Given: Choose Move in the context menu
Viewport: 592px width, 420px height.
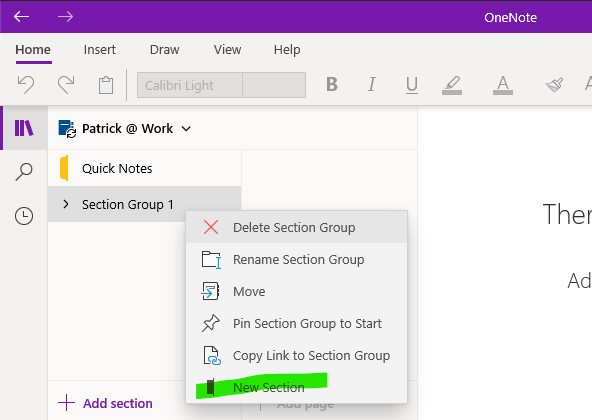Looking at the screenshot, I should (296, 292).
